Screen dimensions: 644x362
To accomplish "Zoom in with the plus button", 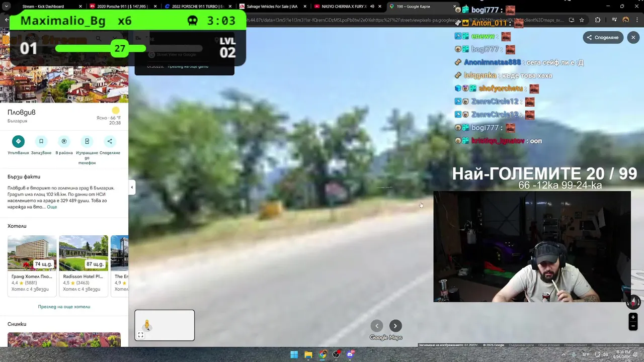I will point(633,317).
